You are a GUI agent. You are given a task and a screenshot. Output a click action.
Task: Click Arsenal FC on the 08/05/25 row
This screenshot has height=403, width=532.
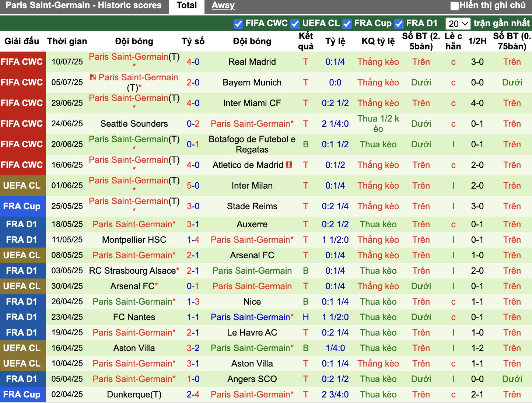(252, 255)
